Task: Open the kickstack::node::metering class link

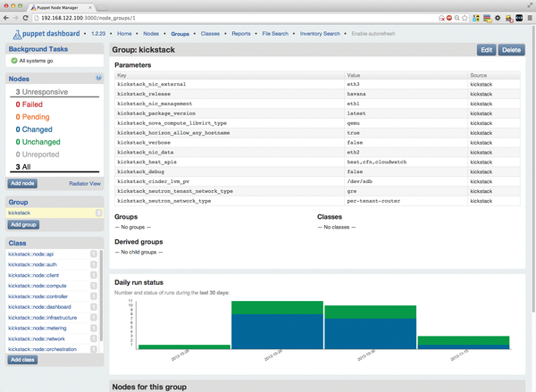Action: (x=38, y=328)
